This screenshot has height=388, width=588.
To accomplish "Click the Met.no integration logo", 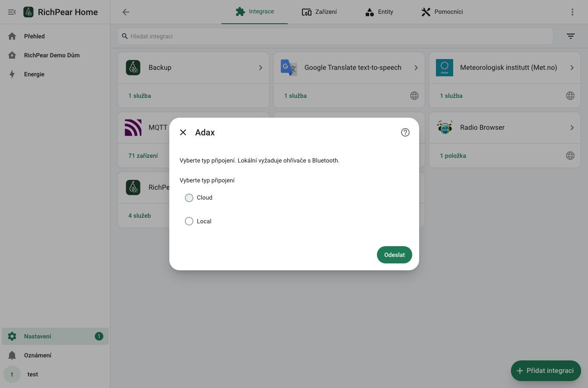I will point(445,68).
